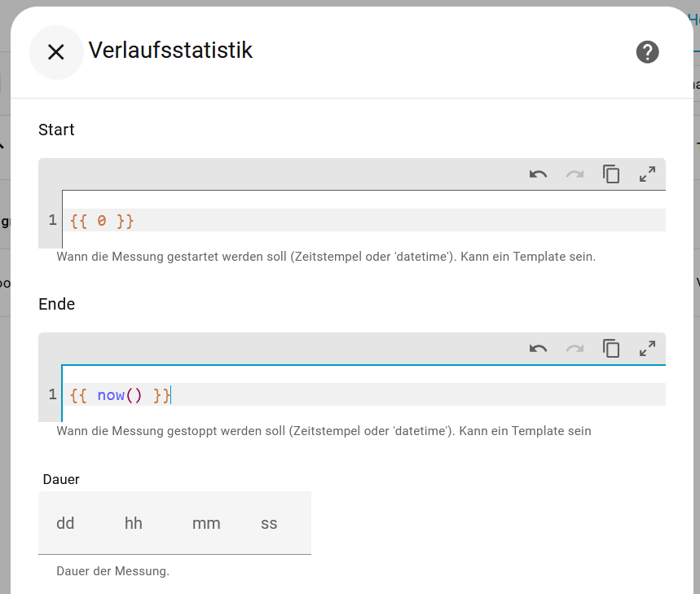Copy the Start template contents
The image size is (700, 594).
click(611, 174)
